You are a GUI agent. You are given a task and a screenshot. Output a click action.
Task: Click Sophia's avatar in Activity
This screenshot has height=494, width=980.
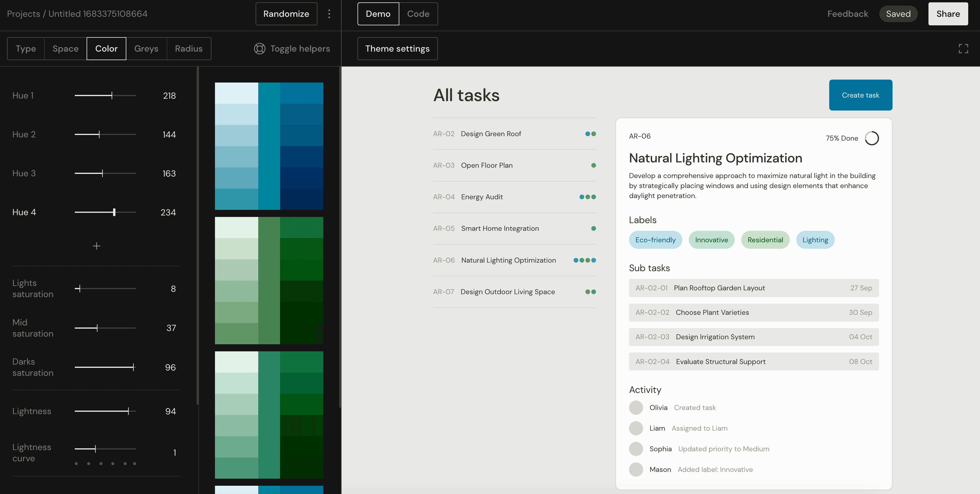[x=636, y=449]
